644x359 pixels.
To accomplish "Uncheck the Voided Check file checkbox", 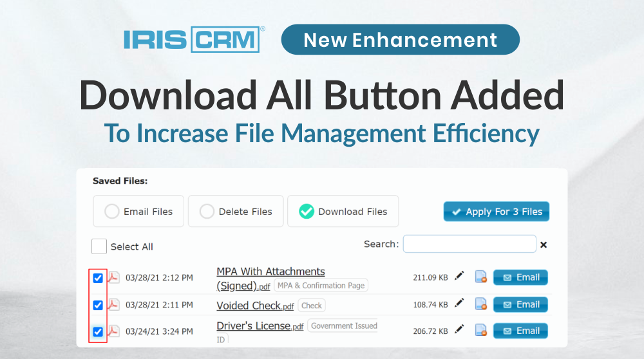I will [98, 305].
